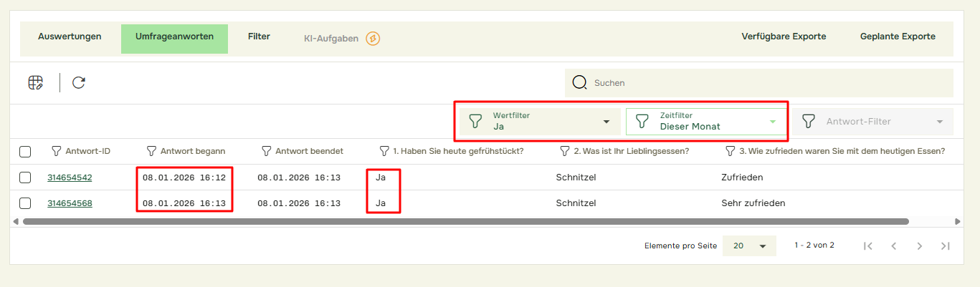Click filter icon for question 2 Lieblingsessen
The height and width of the screenshot is (287, 980).
point(565,151)
